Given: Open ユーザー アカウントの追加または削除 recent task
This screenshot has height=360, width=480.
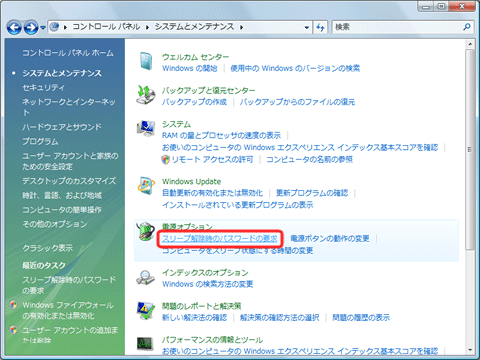Looking at the screenshot, I should 70,335.
